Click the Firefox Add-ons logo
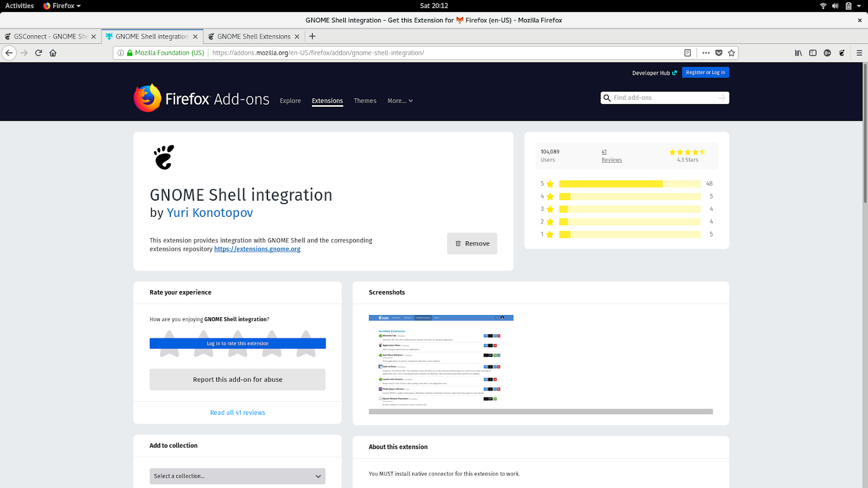Screen dimensions: 868x488 pos(201,98)
